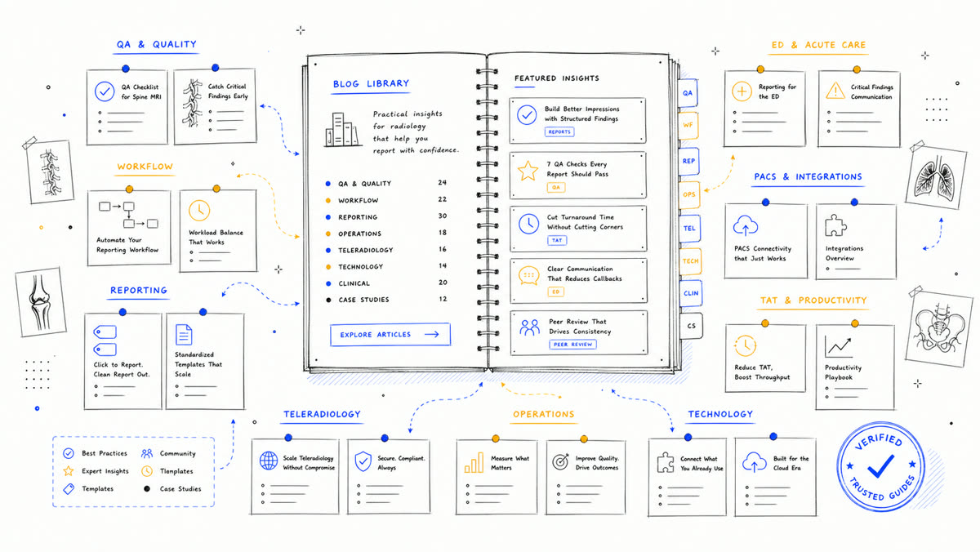Click Community in the legend
The image size is (980, 552).
coord(168,453)
